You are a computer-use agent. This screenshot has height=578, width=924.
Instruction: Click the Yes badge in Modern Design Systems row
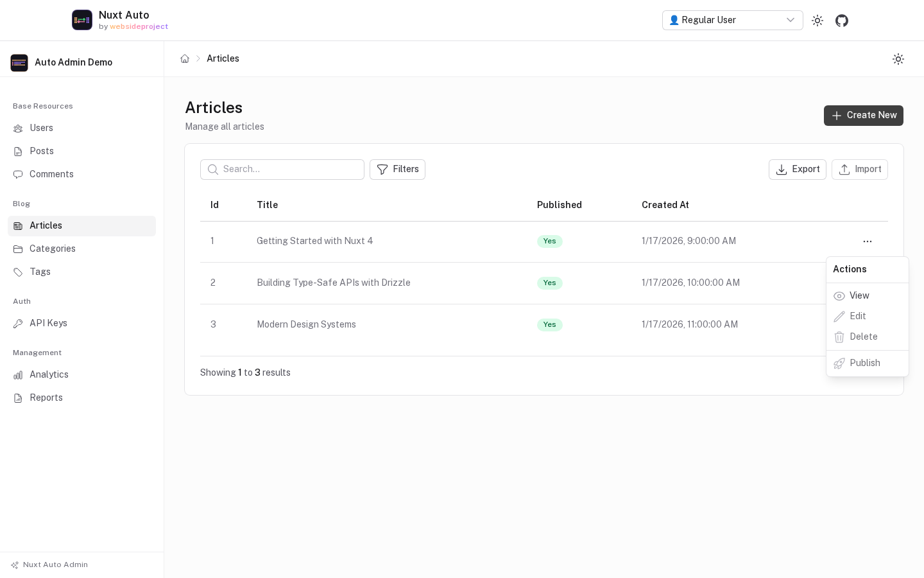tap(550, 325)
